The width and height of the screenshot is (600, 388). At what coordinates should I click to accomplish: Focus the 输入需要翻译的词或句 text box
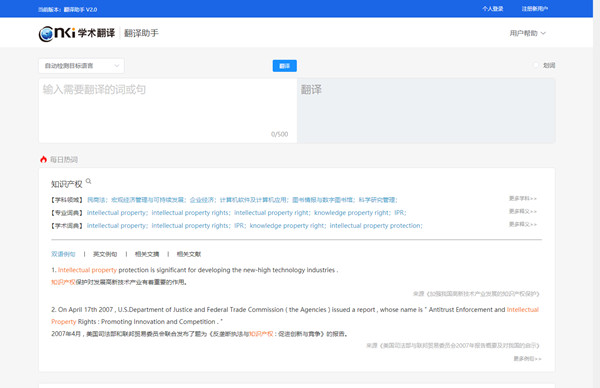click(168, 111)
